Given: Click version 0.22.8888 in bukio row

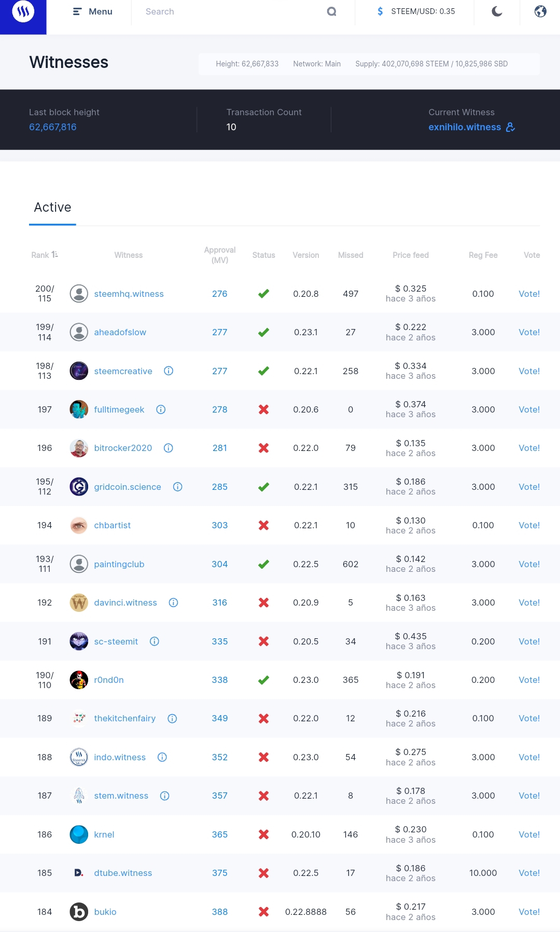Looking at the screenshot, I should pyautogui.click(x=306, y=912).
